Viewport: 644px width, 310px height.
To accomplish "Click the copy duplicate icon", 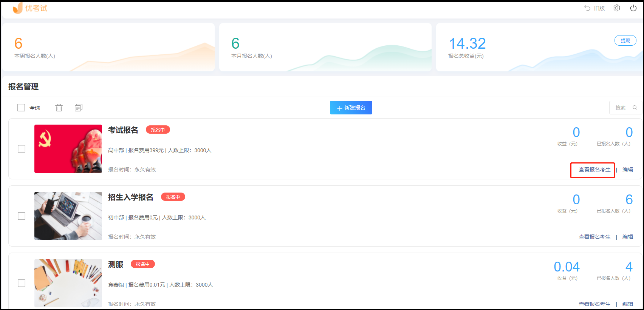I will coord(79,108).
